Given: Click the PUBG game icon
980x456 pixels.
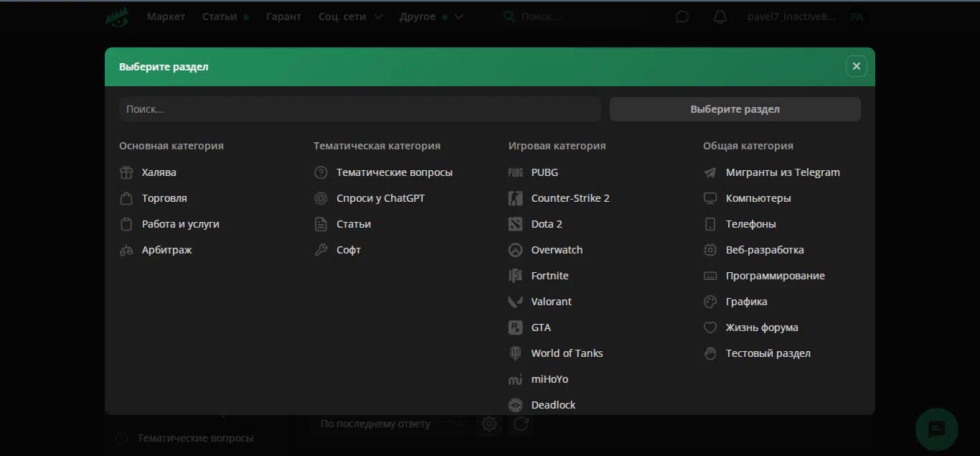Looking at the screenshot, I should pyautogui.click(x=515, y=172).
